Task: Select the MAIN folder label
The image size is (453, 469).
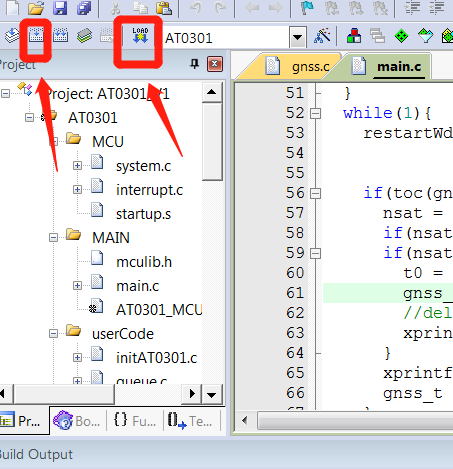Action: point(111,238)
